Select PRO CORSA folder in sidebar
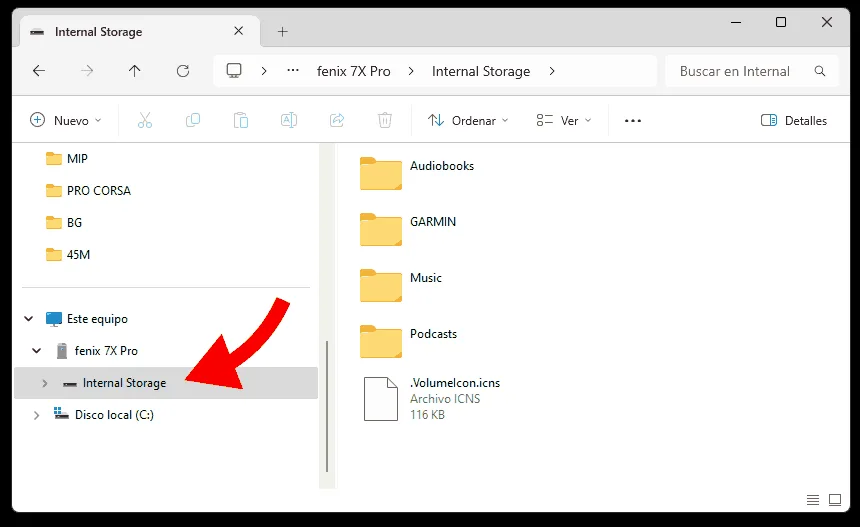This screenshot has width=860, height=527. pyautogui.click(x=99, y=191)
